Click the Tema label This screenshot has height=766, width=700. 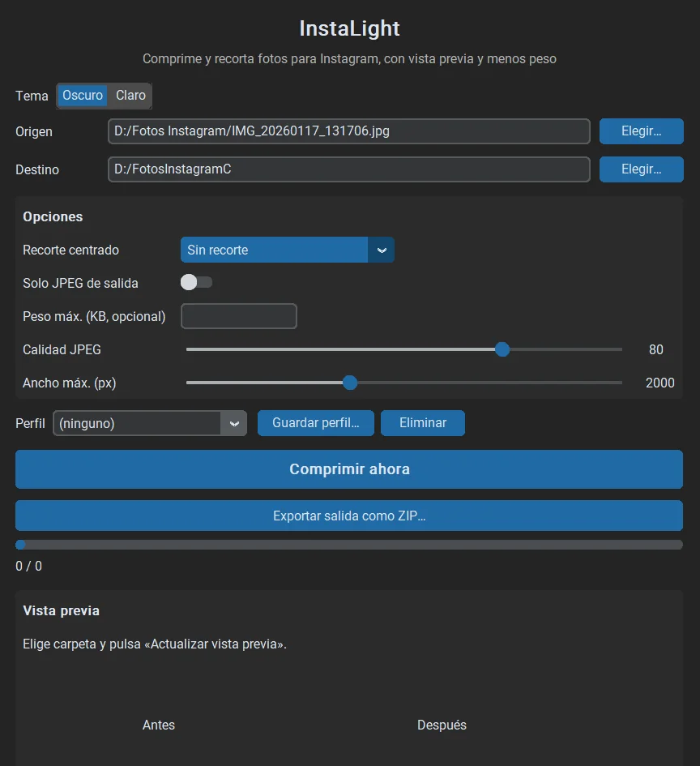32,96
